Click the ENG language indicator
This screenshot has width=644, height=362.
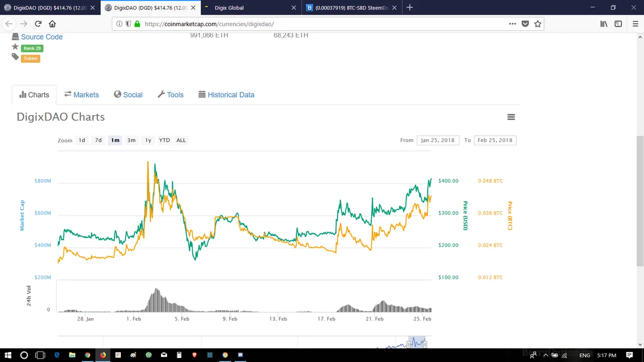(585, 355)
